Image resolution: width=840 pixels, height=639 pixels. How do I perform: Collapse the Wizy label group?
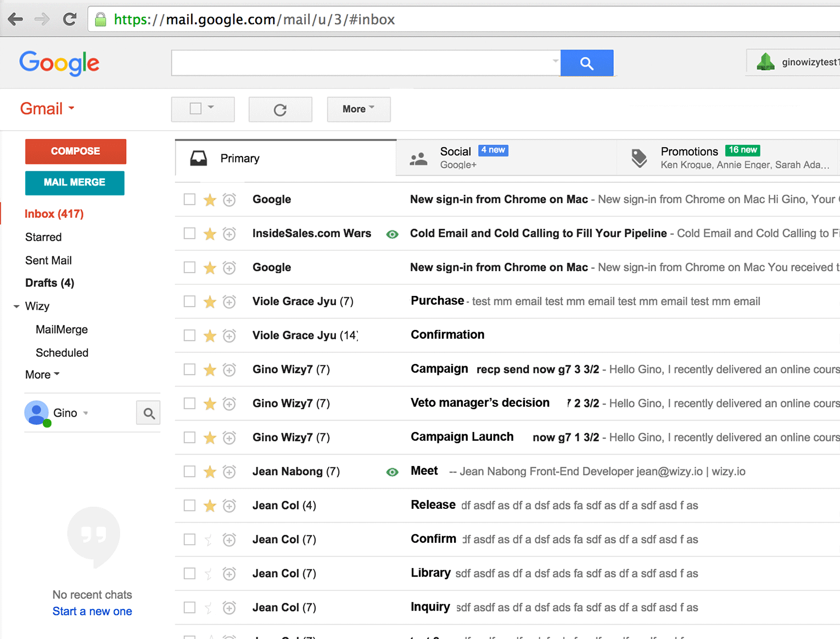point(16,307)
